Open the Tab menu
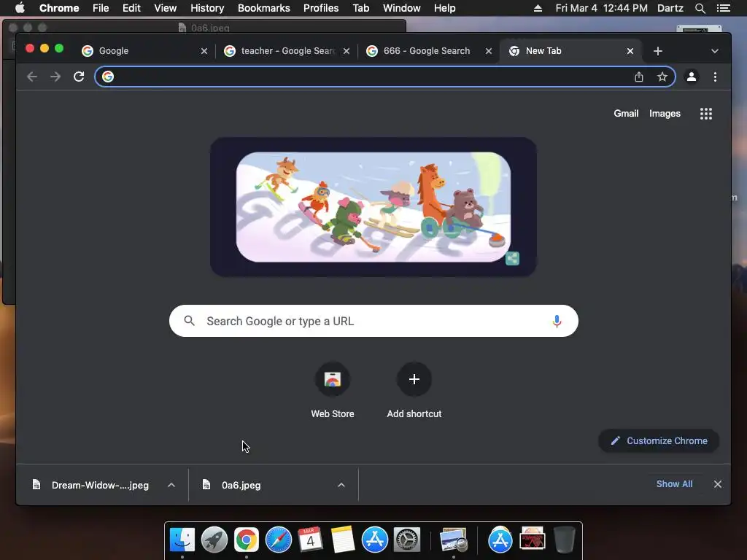This screenshot has height=560, width=747. pyautogui.click(x=360, y=8)
